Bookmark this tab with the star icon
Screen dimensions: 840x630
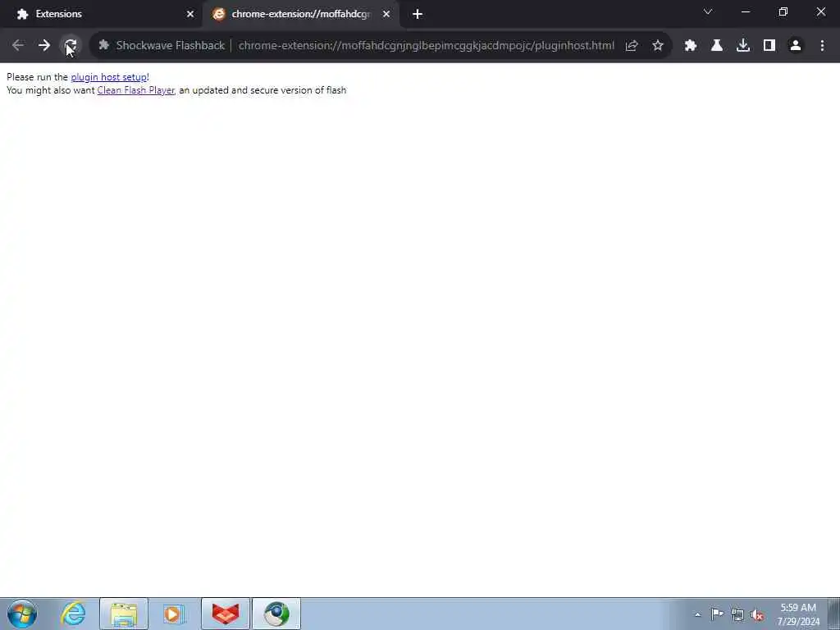pos(658,46)
